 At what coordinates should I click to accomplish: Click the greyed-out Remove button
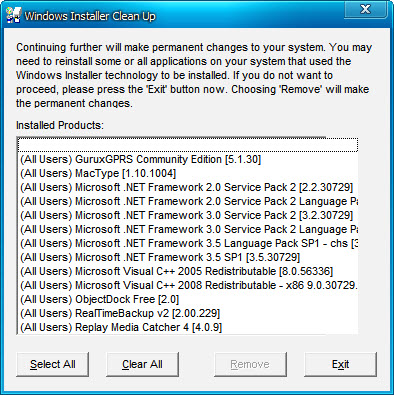250,364
